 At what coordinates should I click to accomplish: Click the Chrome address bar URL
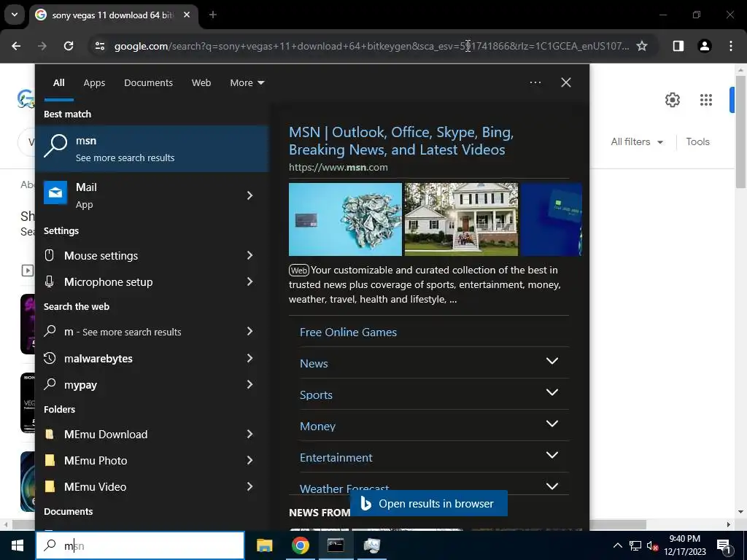point(371,46)
